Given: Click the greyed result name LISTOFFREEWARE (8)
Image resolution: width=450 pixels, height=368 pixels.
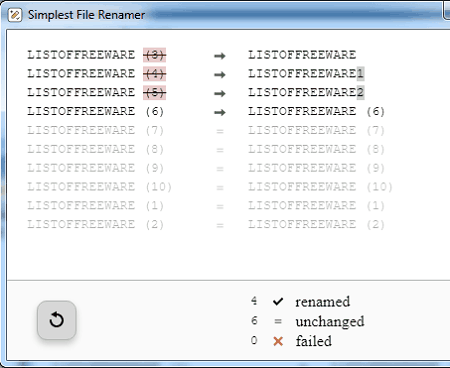Looking at the screenshot, I should (316, 149).
